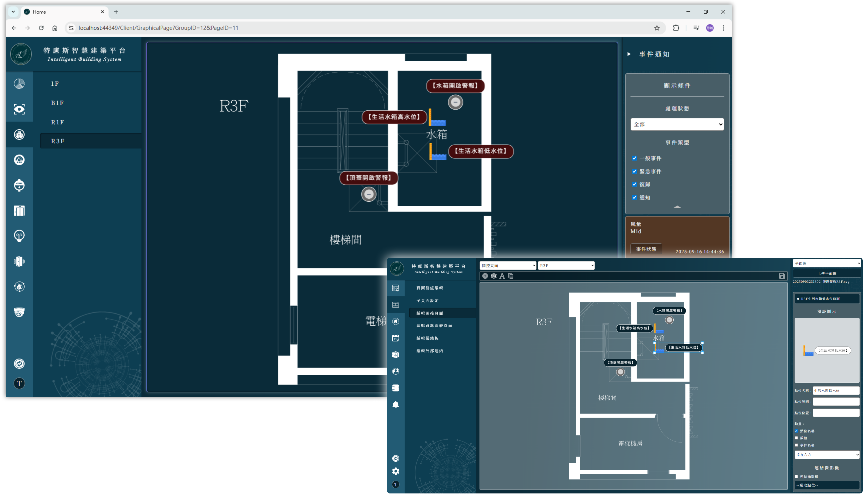Open the notification bell icon in editor sidebar
The image size is (868, 498).
click(396, 405)
